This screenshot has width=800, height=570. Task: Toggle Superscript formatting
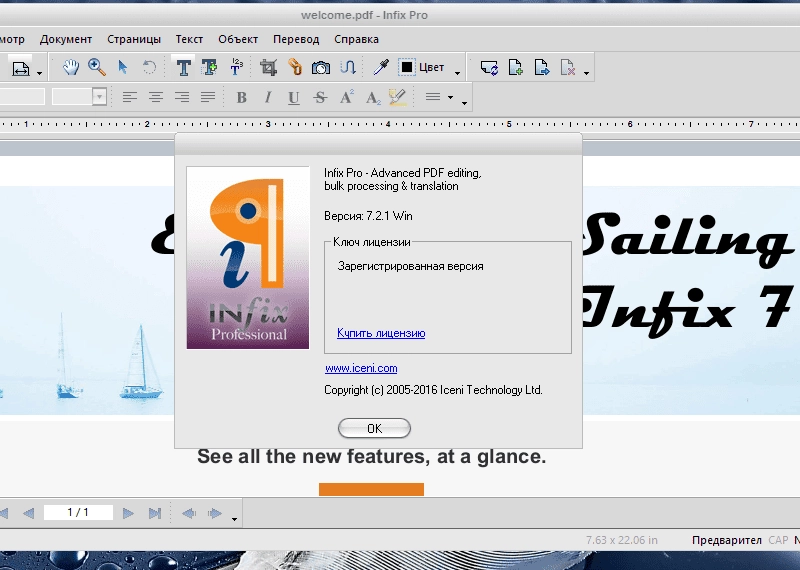pyautogui.click(x=346, y=97)
